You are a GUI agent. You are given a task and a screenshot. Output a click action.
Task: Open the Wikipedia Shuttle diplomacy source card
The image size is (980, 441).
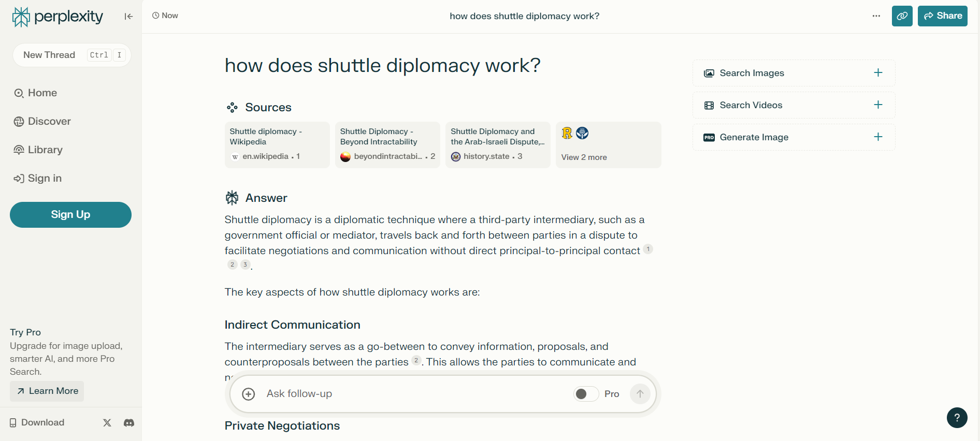277,145
